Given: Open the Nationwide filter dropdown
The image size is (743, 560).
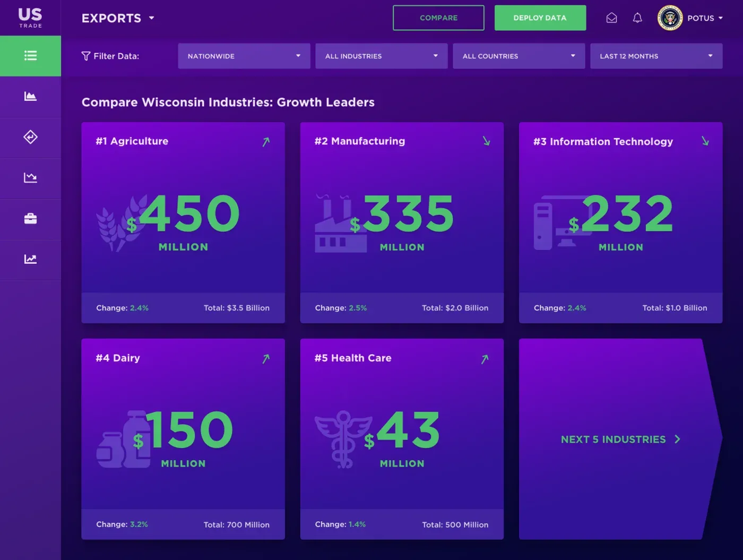Looking at the screenshot, I should (x=244, y=56).
